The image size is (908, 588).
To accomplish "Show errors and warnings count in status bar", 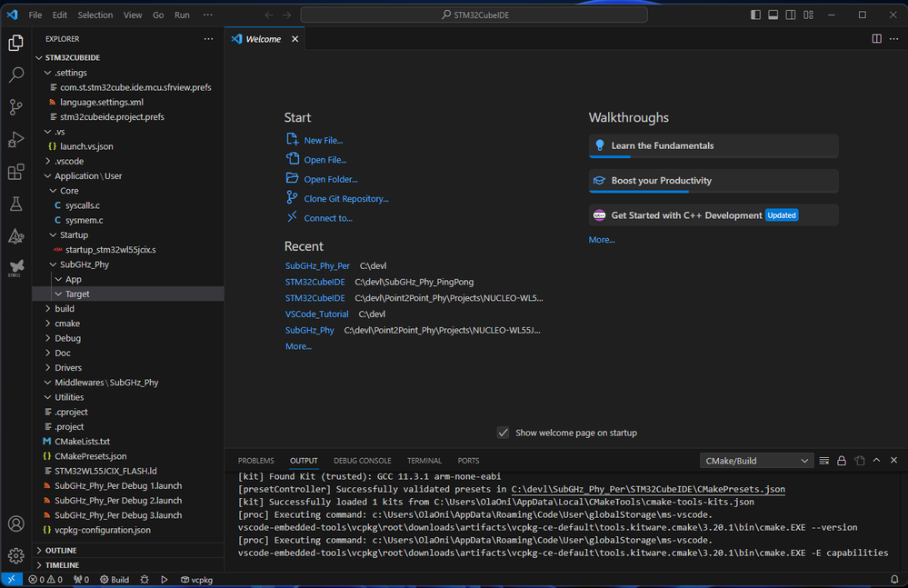I will coord(45,579).
